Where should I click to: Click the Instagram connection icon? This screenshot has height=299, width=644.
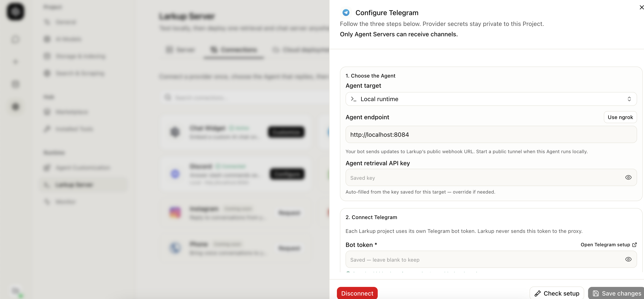coord(175,213)
